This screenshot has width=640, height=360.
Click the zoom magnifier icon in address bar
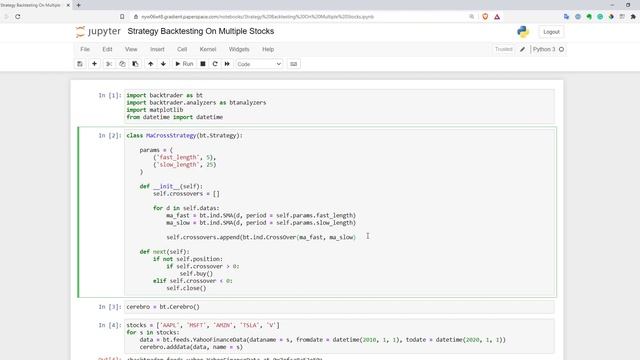click(471, 17)
